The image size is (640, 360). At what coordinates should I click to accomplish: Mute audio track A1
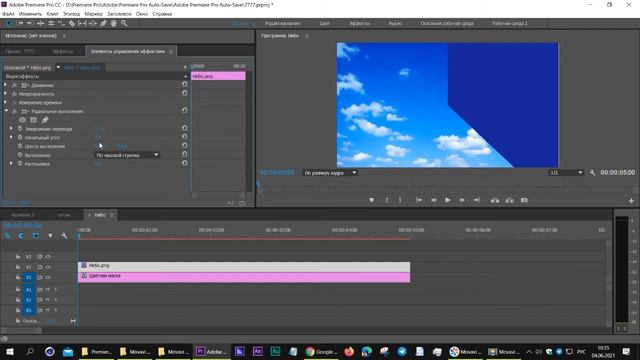pyautogui.click(x=48, y=289)
